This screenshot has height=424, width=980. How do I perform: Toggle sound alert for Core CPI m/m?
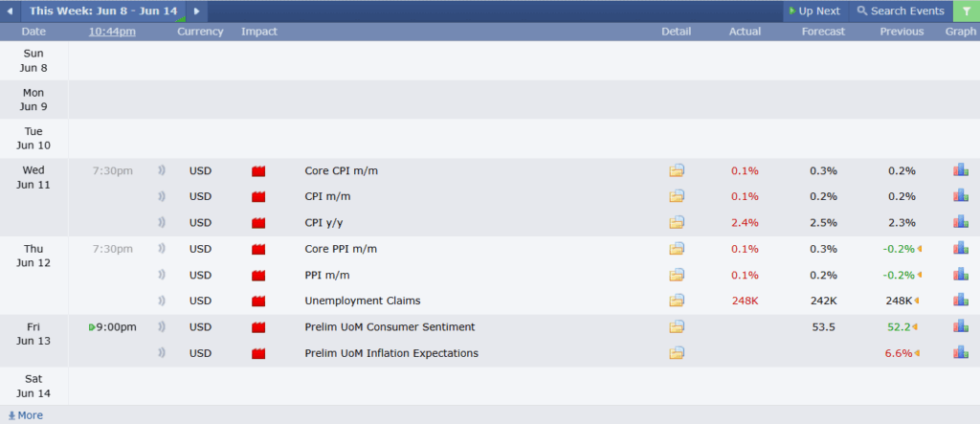pyautogui.click(x=162, y=171)
